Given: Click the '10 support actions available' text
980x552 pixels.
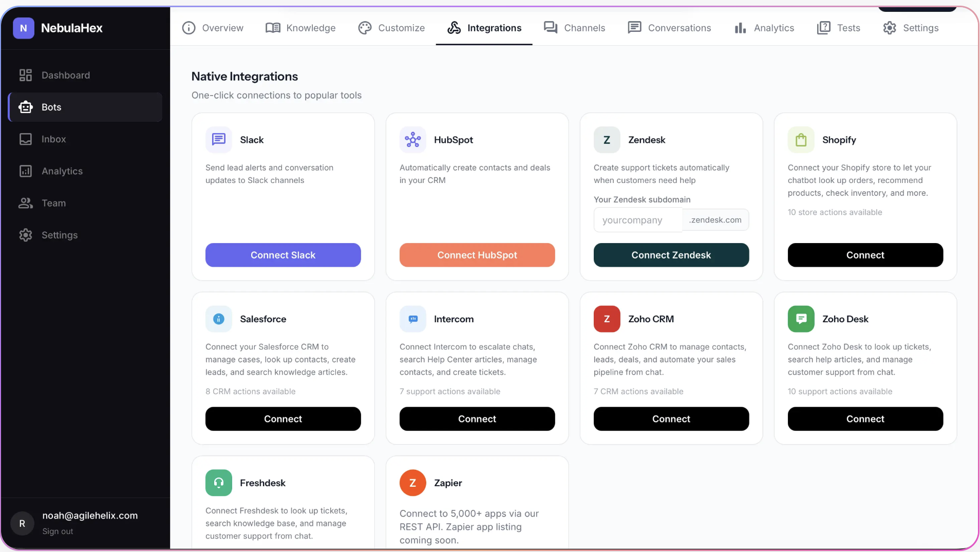Looking at the screenshot, I should [840, 392].
